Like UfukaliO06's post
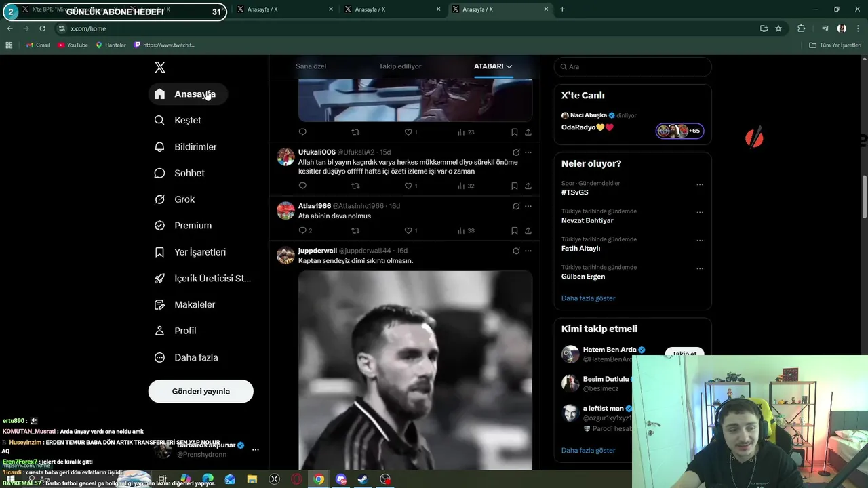This screenshot has width=868, height=488. tap(411, 186)
